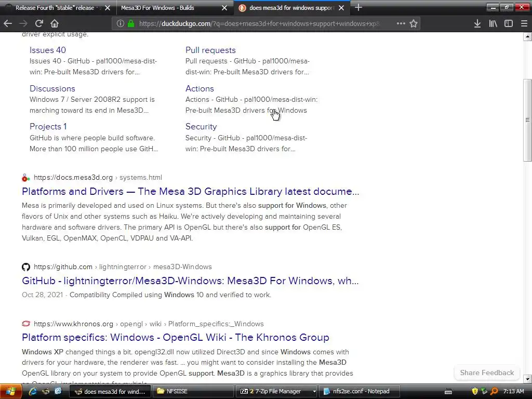Click the browser Back arrow
The width and height of the screenshot is (532, 399).
pos(8,23)
